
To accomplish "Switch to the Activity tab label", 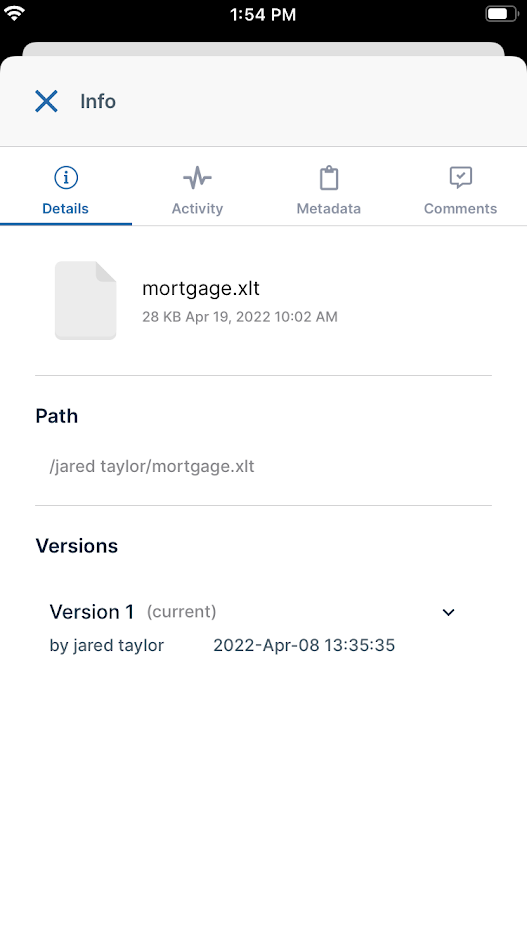I will pyautogui.click(x=197, y=209).
